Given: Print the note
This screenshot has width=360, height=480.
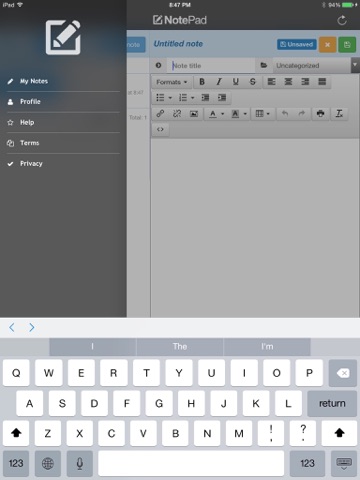Looking at the screenshot, I should click(x=321, y=114).
